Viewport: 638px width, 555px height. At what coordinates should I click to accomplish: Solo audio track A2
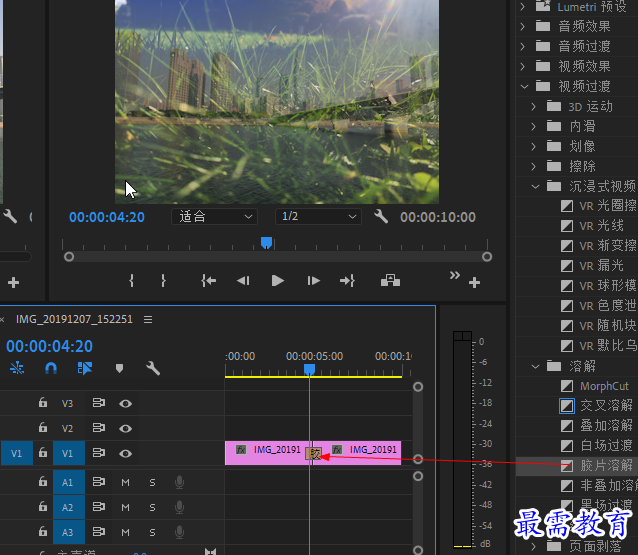152,507
